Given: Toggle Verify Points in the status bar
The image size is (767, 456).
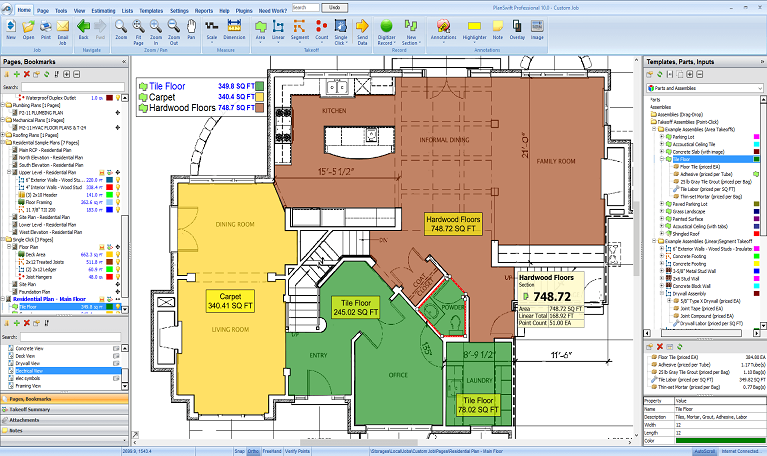Looking at the screenshot, I should pos(297,451).
